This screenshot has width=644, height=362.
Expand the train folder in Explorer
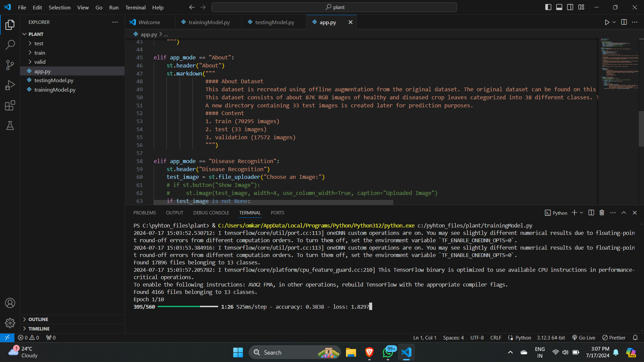40,53
